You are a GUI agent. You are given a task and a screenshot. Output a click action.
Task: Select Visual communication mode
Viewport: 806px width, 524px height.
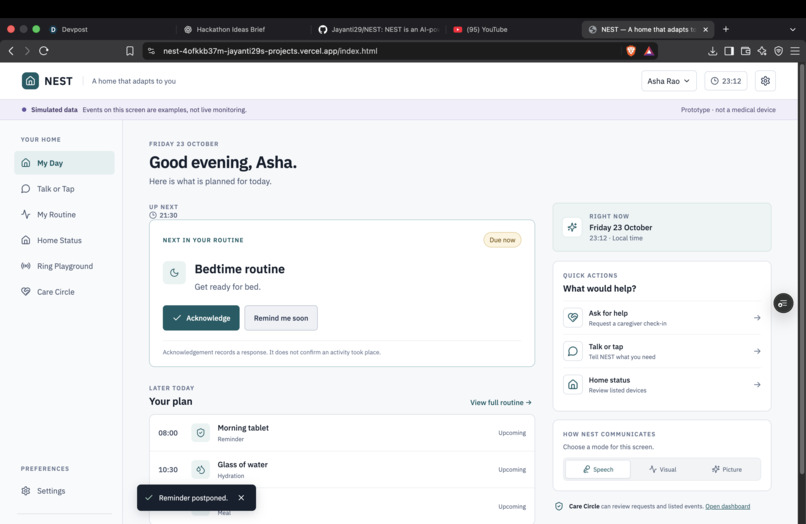pyautogui.click(x=662, y=469)
